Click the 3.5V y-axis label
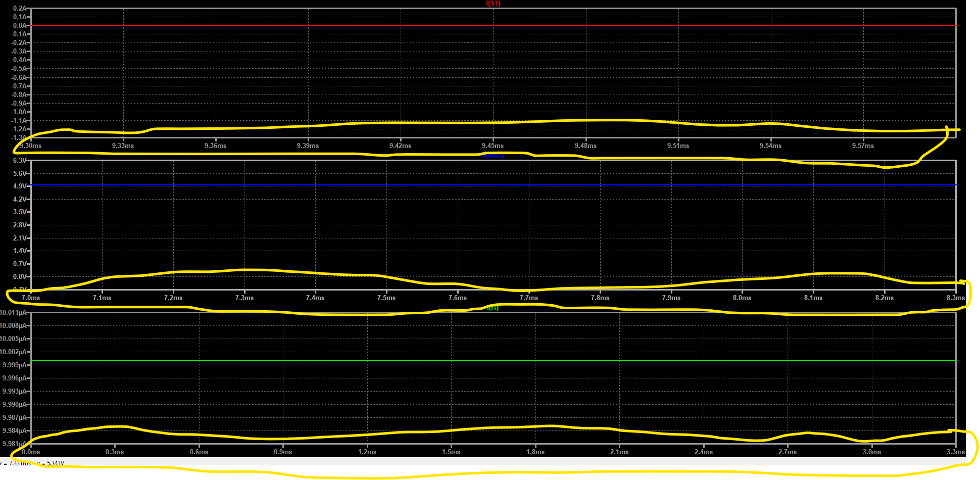Screen dimensions: 980x480 click(x=19, y=212)
